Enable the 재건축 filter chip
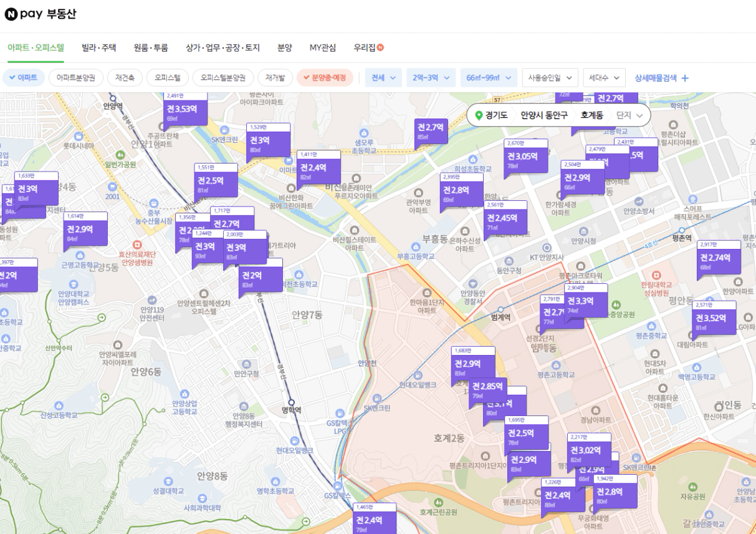Viewport: 756px width, 534px height. click(125, 78)
